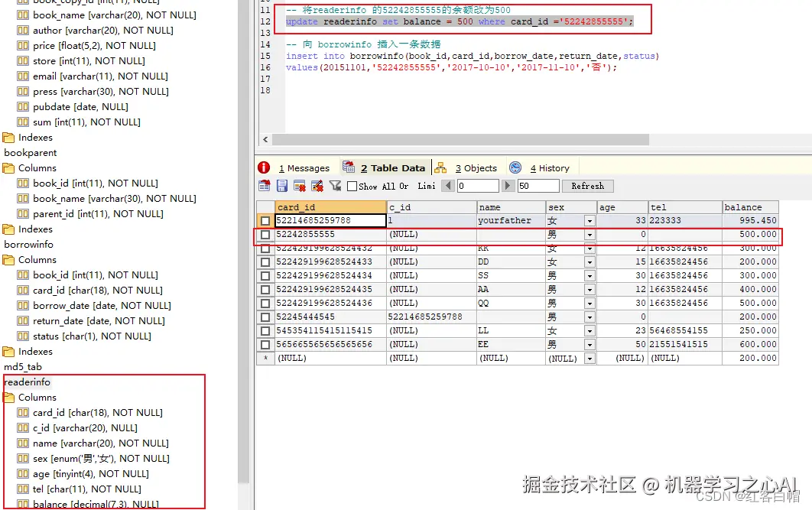Tick the row checkbox for card_id 522429199628524436

265,304
